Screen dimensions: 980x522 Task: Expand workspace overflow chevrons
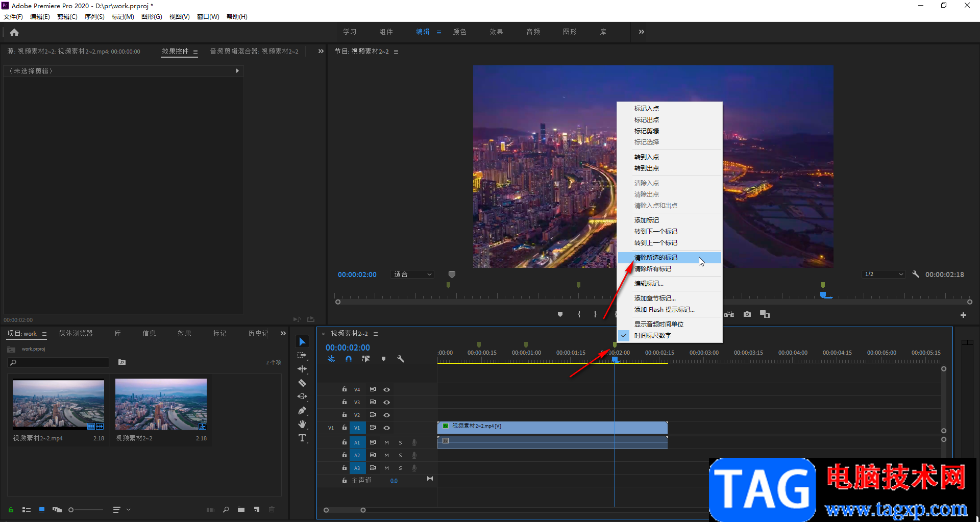(x=642, y=32)
